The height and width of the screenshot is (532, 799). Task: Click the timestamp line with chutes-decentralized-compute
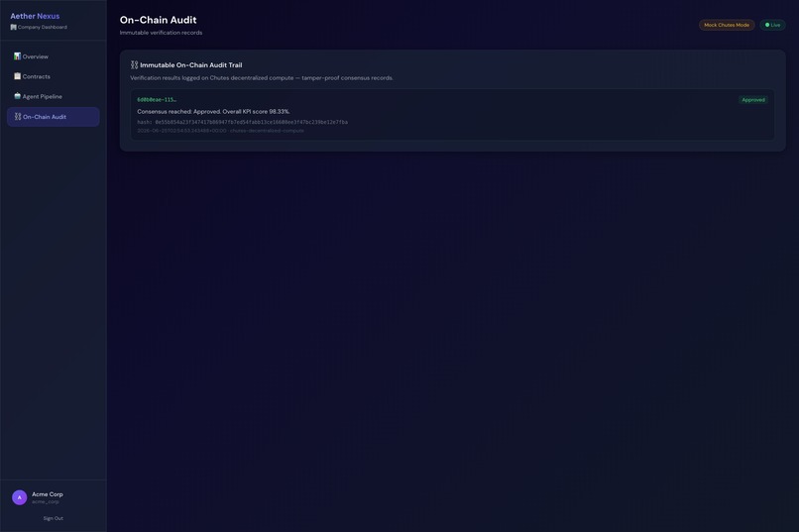(x=221, y=131)
